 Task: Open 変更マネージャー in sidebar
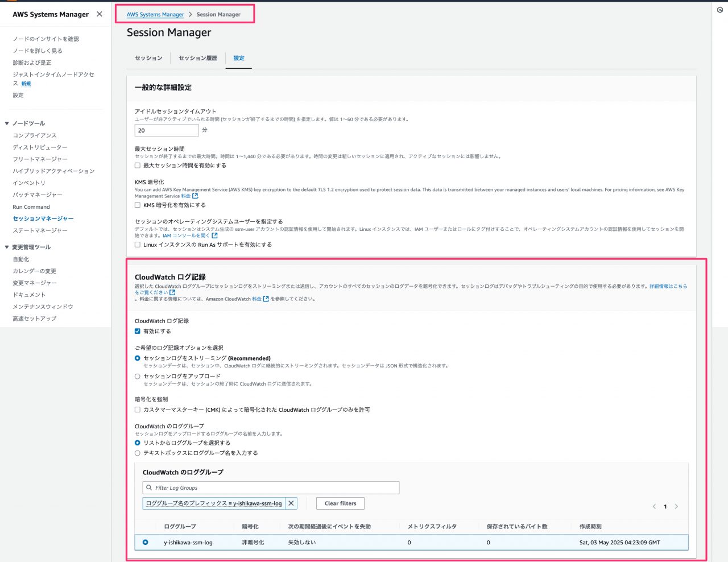pyautogui.click(x=35, y=283)
